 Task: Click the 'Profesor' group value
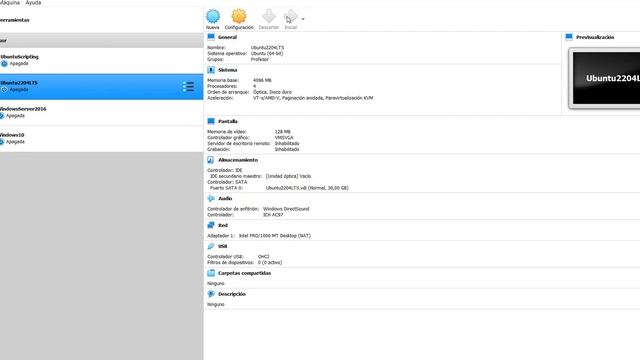pyautogui.click(x=260, y=60)
